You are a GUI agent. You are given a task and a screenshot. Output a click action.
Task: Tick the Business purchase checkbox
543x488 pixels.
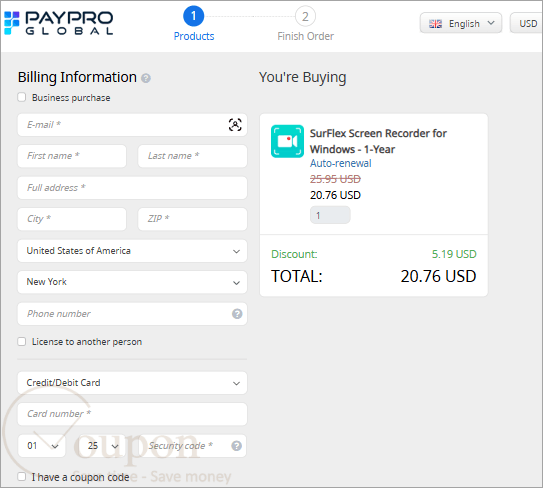point(22,97)
